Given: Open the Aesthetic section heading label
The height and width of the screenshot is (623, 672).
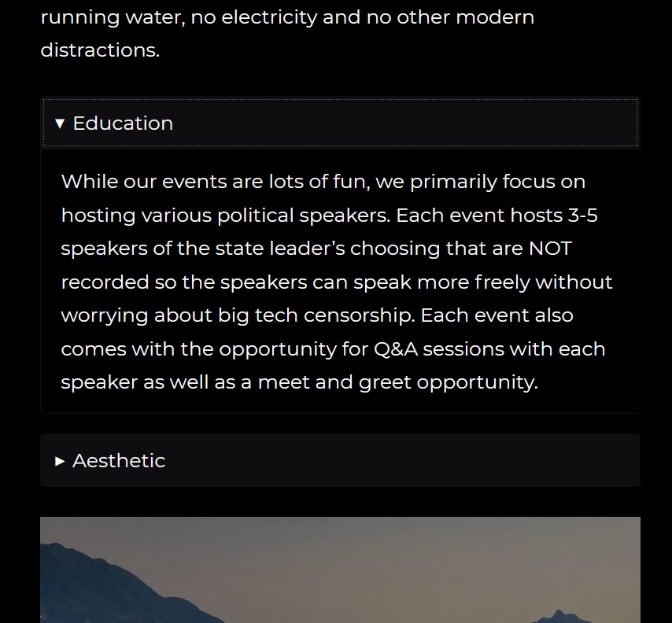Looking at the screenshot, I should tap(119, 461).
